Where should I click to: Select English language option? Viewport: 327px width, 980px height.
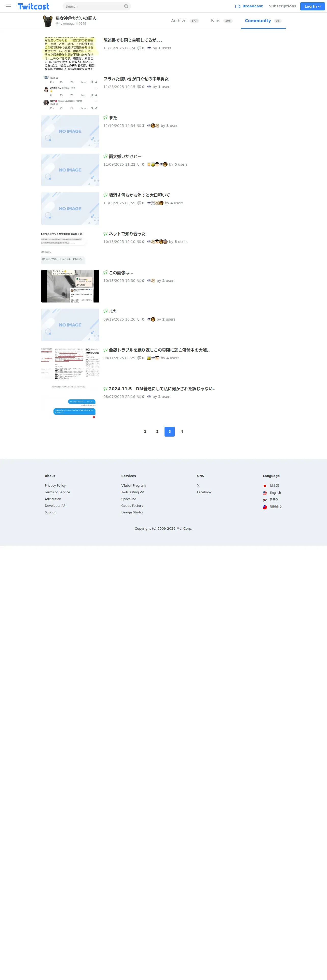click(272, 493)
